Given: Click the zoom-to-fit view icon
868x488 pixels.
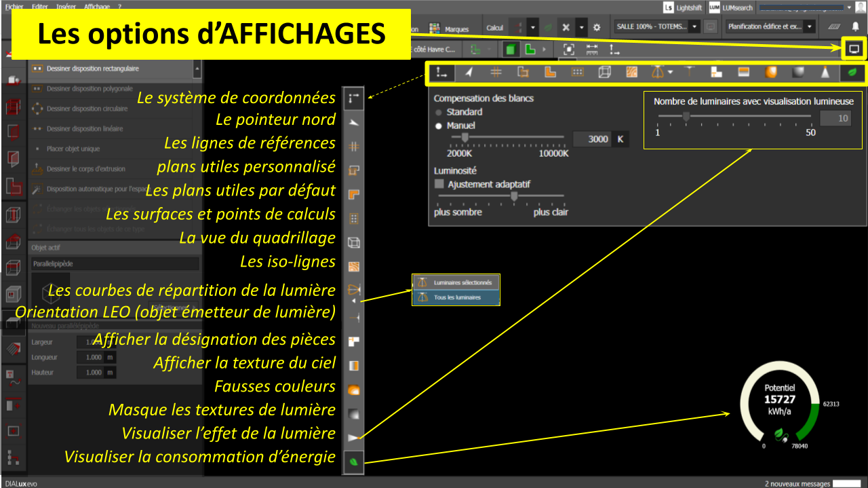Looking at the screenshot, I should [x=568, y=50].
